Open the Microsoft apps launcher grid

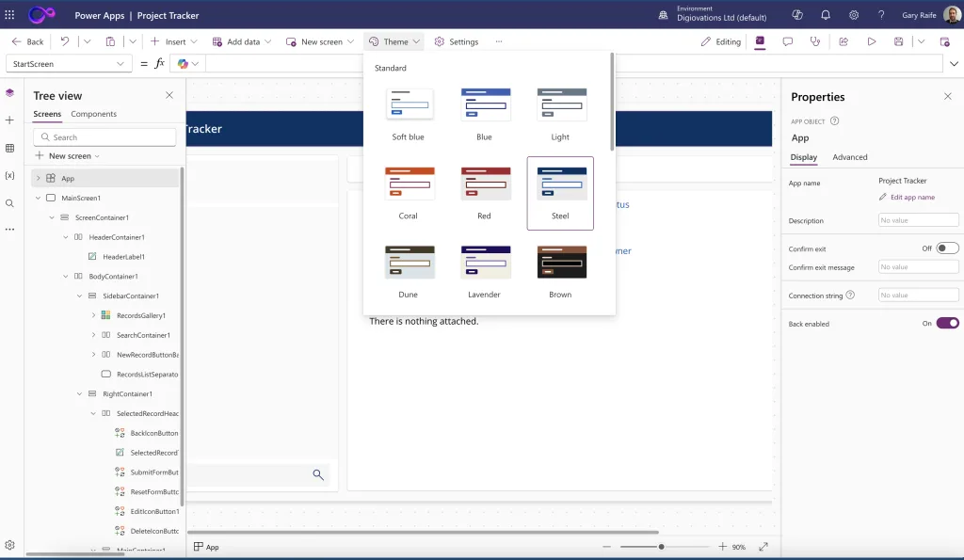[10, 15]
